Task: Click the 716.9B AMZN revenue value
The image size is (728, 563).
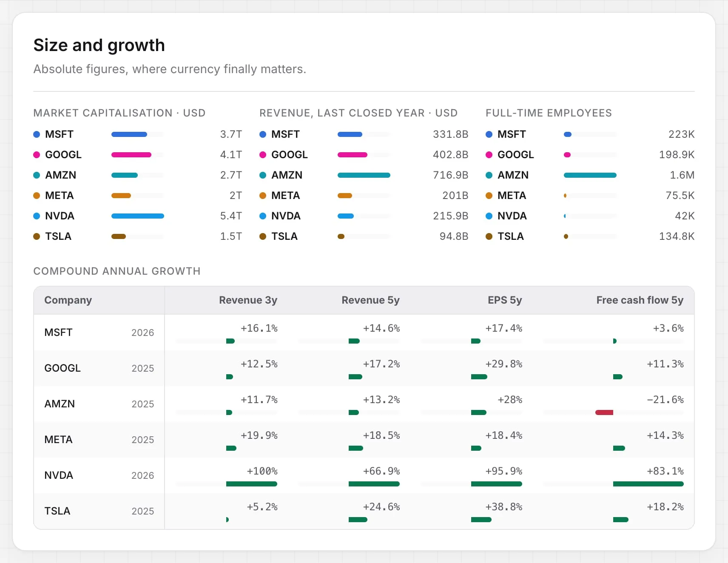Action: [451, 175]
